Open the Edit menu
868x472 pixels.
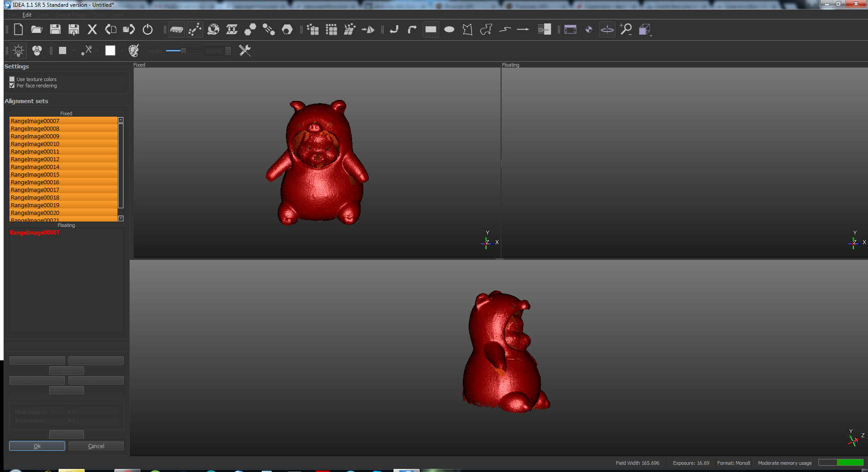click(x=27, y=15)
